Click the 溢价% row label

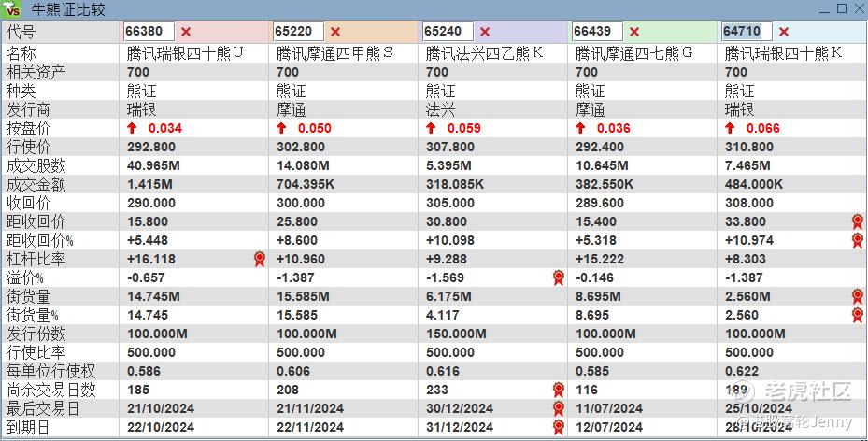tap(25, 277)
